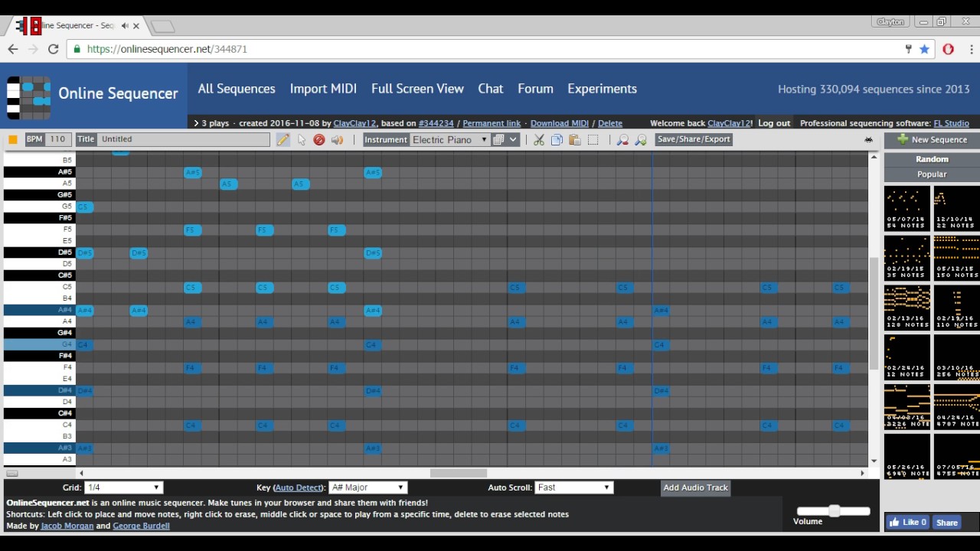Open the Electric Piano instrument dropdown

pos(449,140)
